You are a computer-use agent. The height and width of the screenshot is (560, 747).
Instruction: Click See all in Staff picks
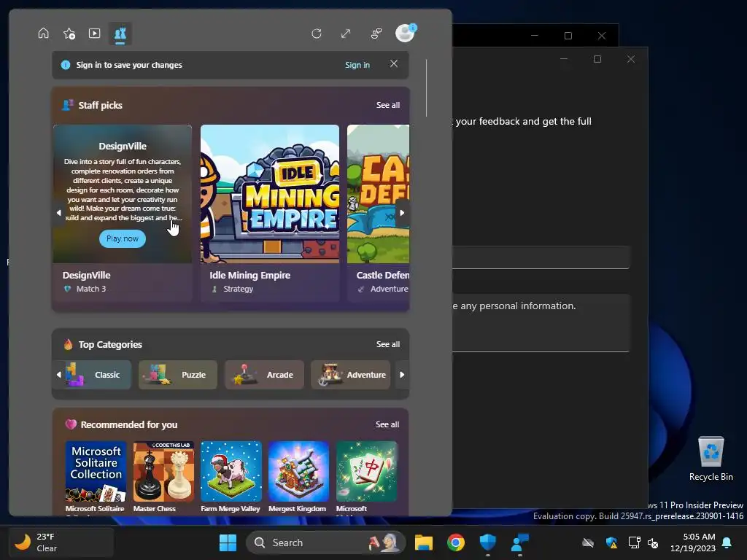388,105
